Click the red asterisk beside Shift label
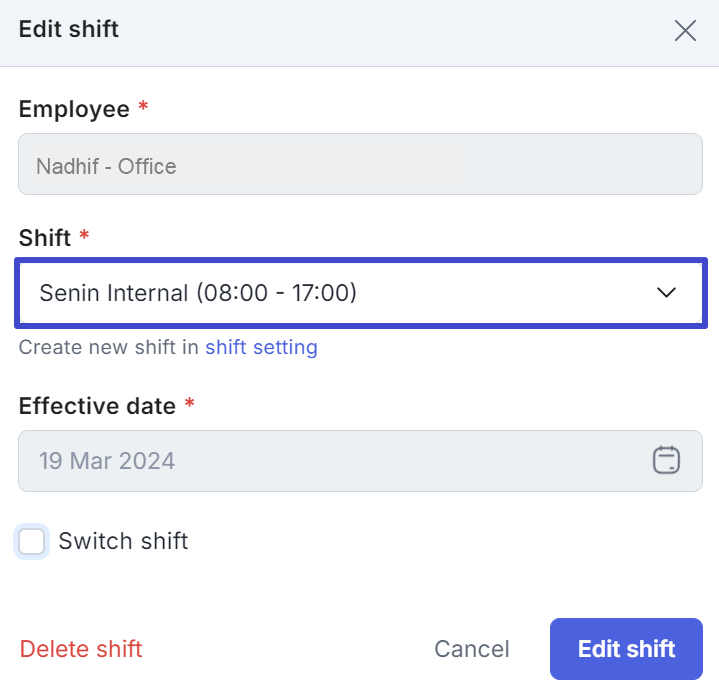Viewport: 719px width, 698px height. 84,236
